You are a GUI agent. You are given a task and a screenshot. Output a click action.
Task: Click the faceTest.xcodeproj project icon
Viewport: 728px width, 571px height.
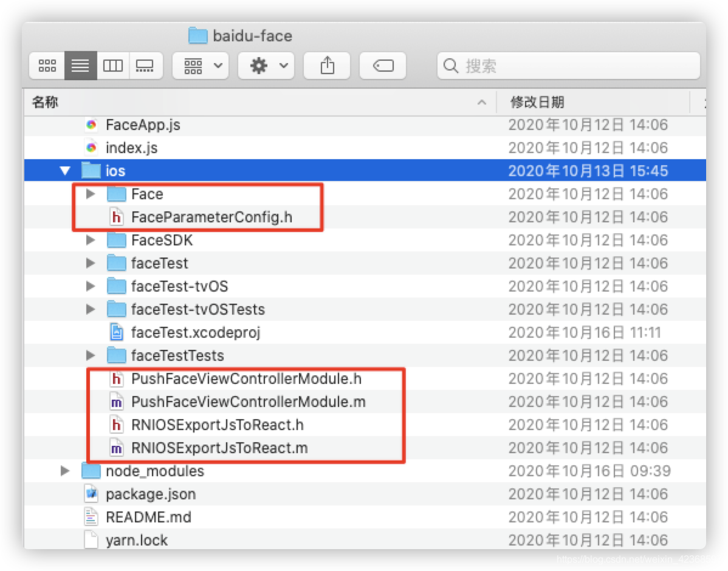(x=117, y=332)
